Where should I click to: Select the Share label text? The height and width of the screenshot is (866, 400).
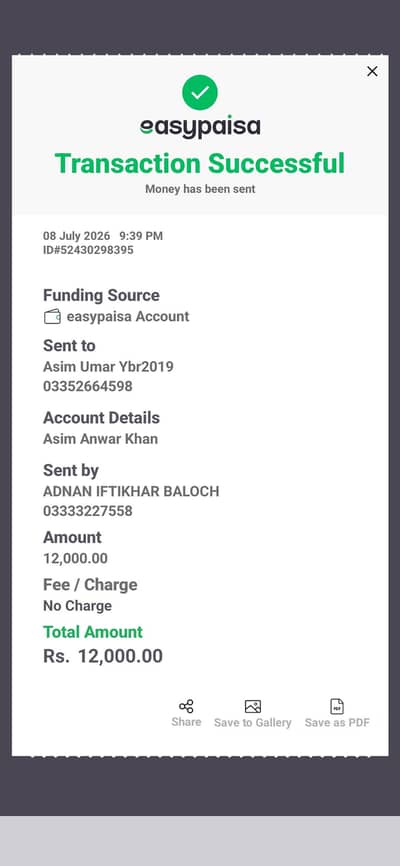pos(186,722)
